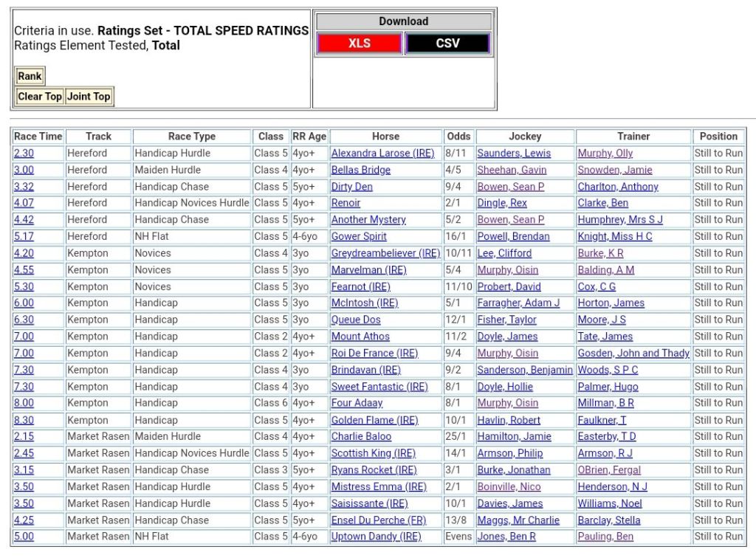Click the Race Time column header

coord(38,137)
